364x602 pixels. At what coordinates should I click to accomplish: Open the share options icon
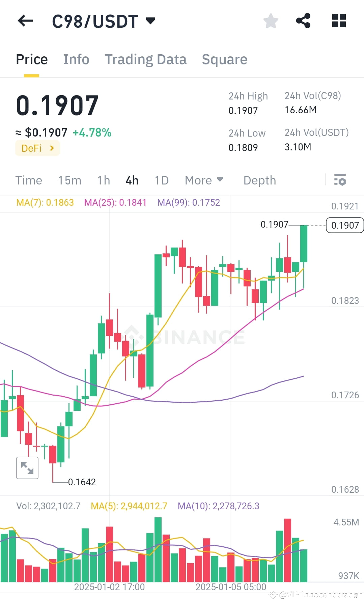point(303,21)
